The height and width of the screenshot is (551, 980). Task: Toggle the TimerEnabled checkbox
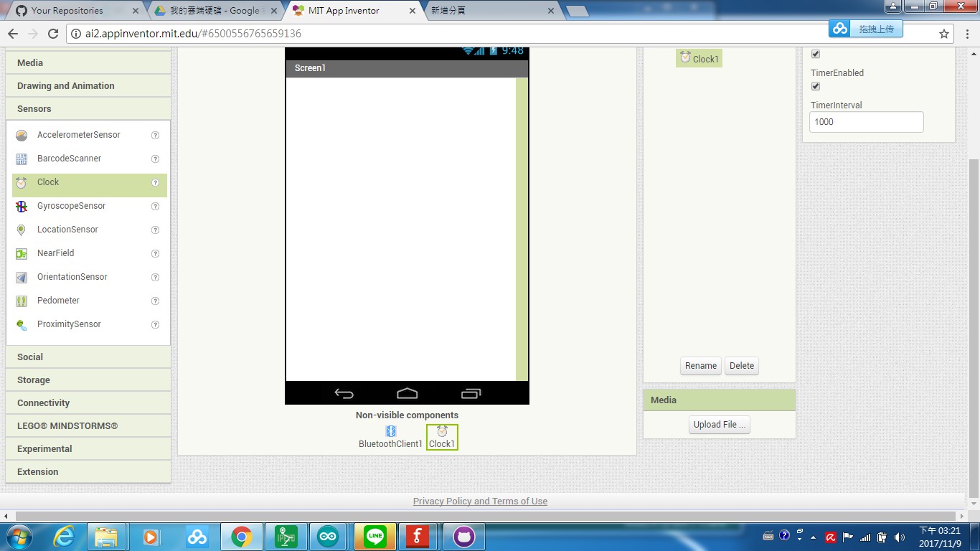[815, 87]
